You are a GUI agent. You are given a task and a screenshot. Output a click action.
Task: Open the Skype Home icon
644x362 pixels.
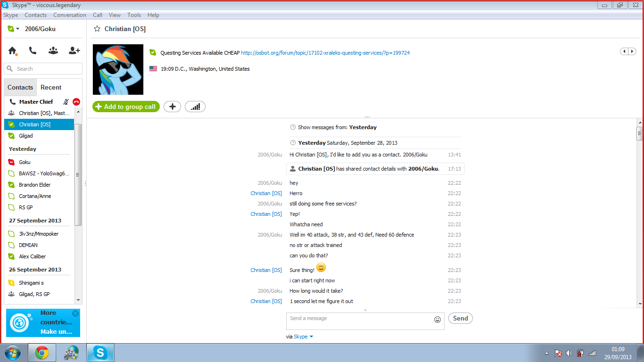pos(13,51)
